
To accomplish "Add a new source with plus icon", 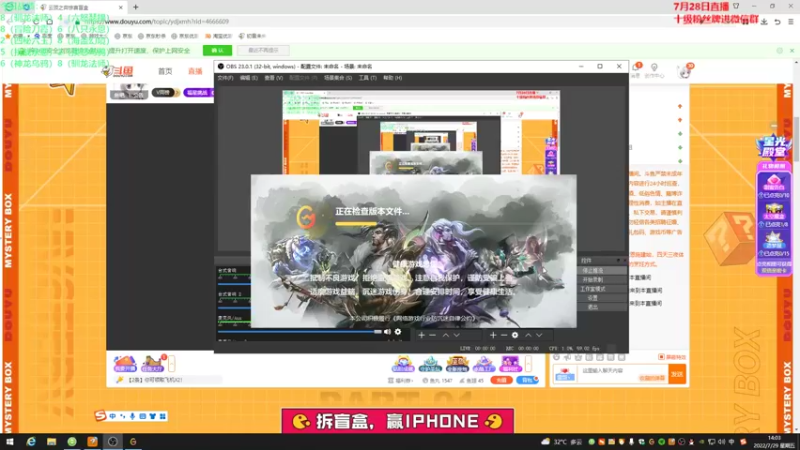I will pyautogui.click(x=493, y=335).
